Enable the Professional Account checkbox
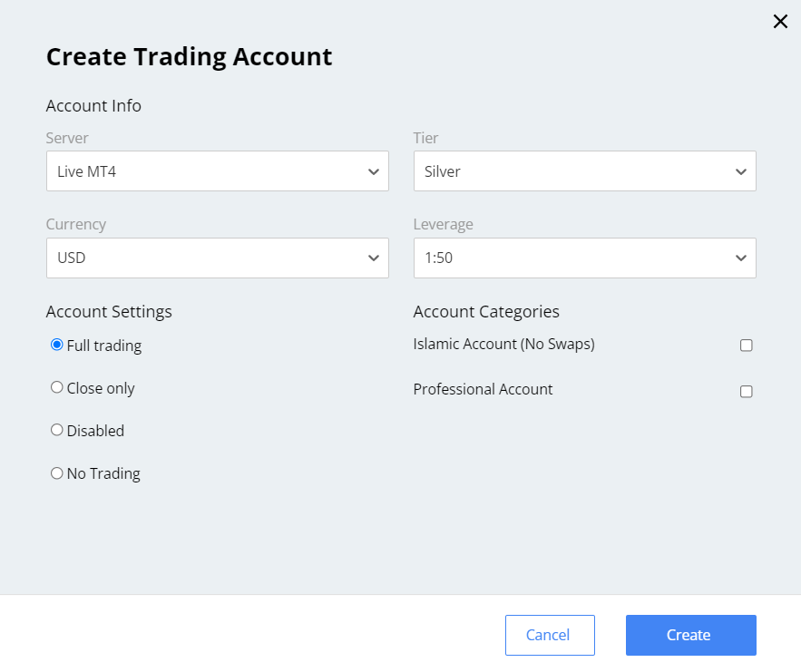This screenshot has width=801, height=672. (747, 391)
